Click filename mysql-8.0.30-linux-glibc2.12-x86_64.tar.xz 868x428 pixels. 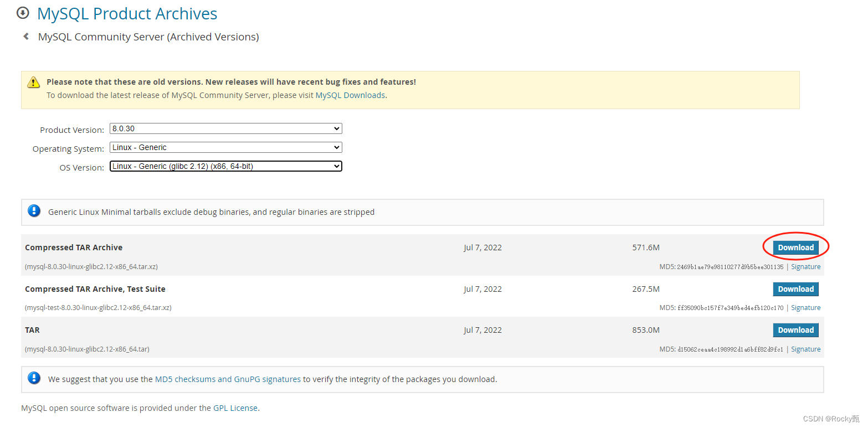click(91, 267)
